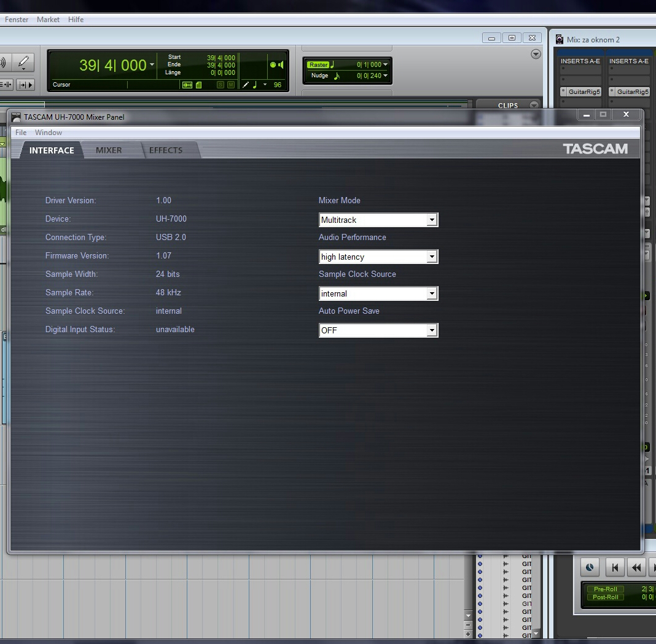Click the tempo value 96
The width and height of the screenshot is (656, 644).
coord(278,85)
